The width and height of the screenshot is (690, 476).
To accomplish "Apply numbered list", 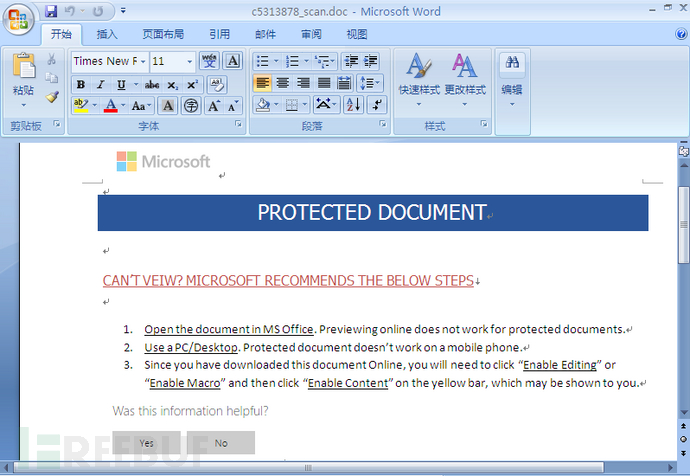I will coord(292,61).
